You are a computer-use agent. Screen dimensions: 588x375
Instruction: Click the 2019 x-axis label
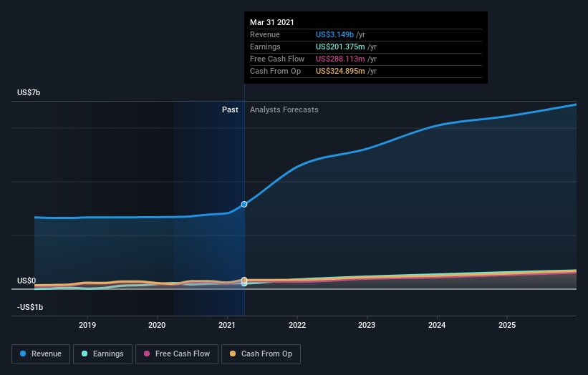(87, 325)
